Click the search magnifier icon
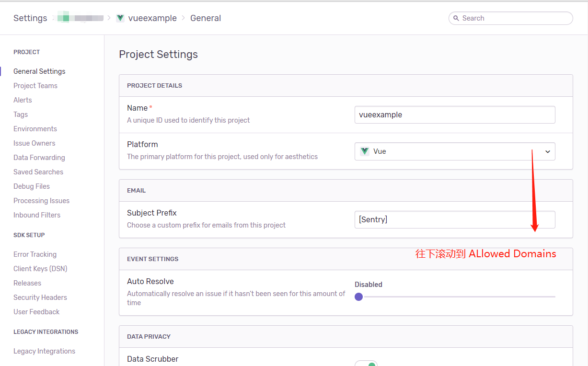Screen dimensions: 588x366 tap(456, 18)
